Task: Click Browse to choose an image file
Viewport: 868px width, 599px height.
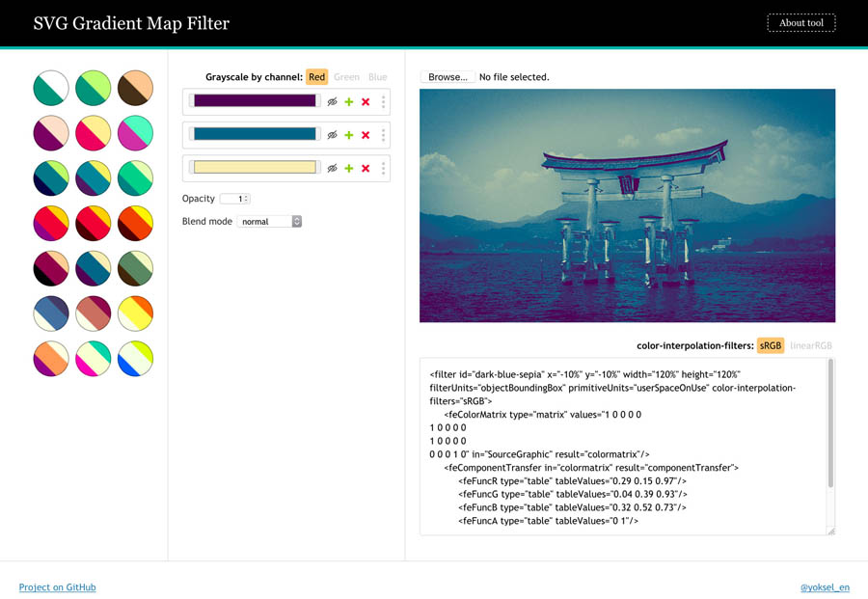Action: click(x=448, y=77)
